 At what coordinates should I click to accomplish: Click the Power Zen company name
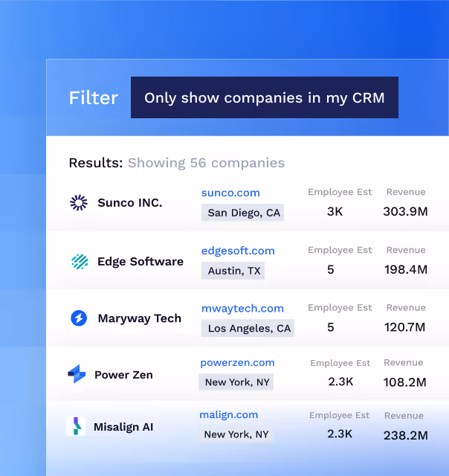coord(123,375)
